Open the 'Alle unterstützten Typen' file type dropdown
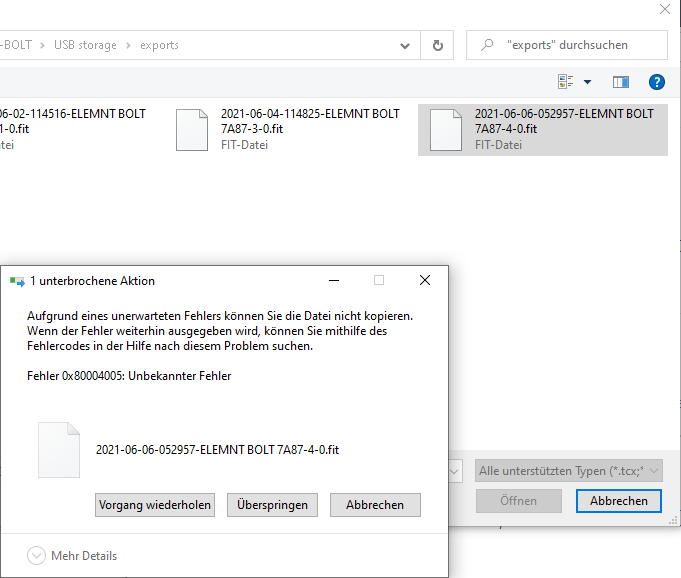Screen dimensions: 681x578 click(x=568, y=470)
